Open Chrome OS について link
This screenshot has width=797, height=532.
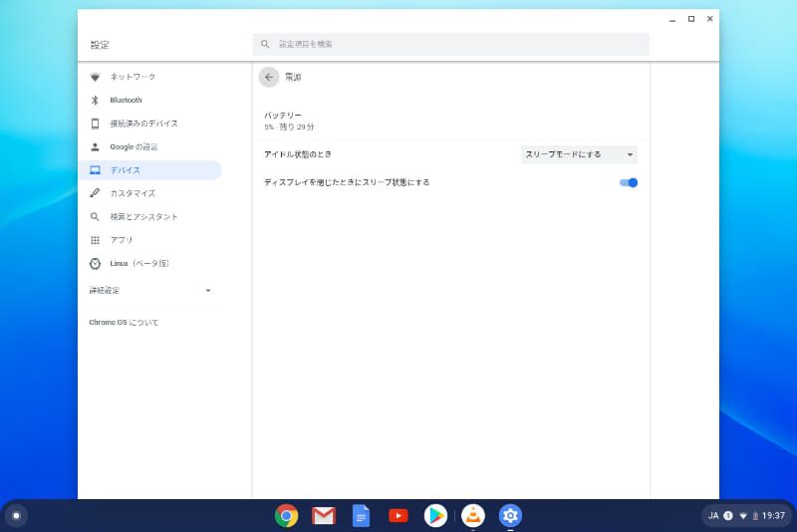pos(124,322)
